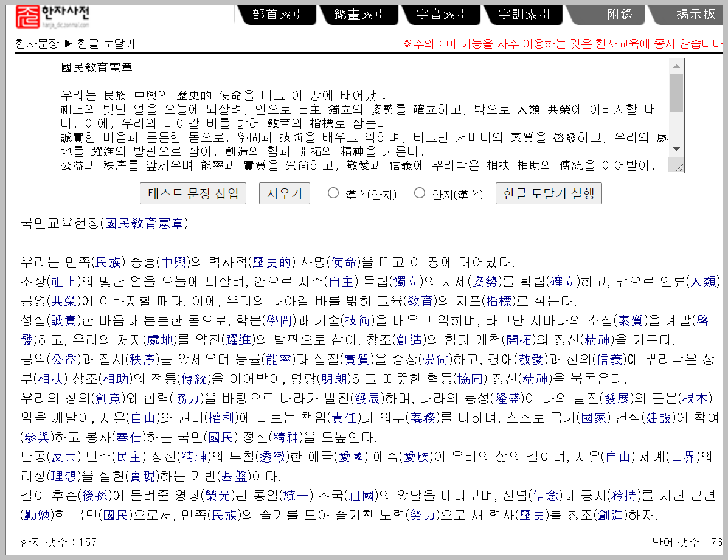Click the 敎育 link after 교육

click(x=420, y=302)
